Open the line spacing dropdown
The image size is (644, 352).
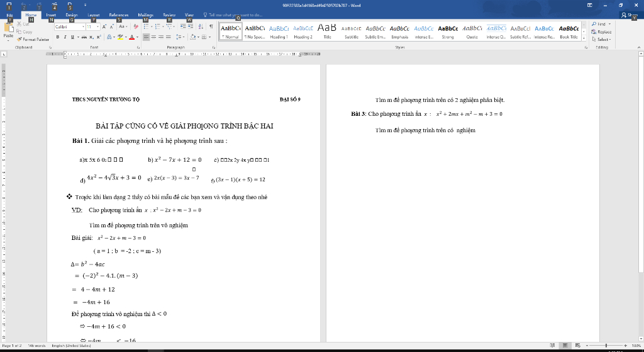pos(180,37)
